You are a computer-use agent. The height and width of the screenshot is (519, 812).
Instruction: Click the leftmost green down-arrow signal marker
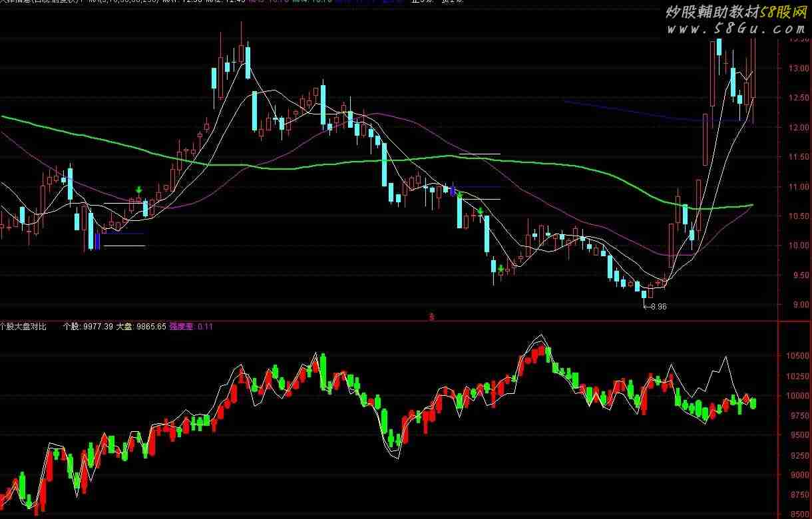pos(138,191)
